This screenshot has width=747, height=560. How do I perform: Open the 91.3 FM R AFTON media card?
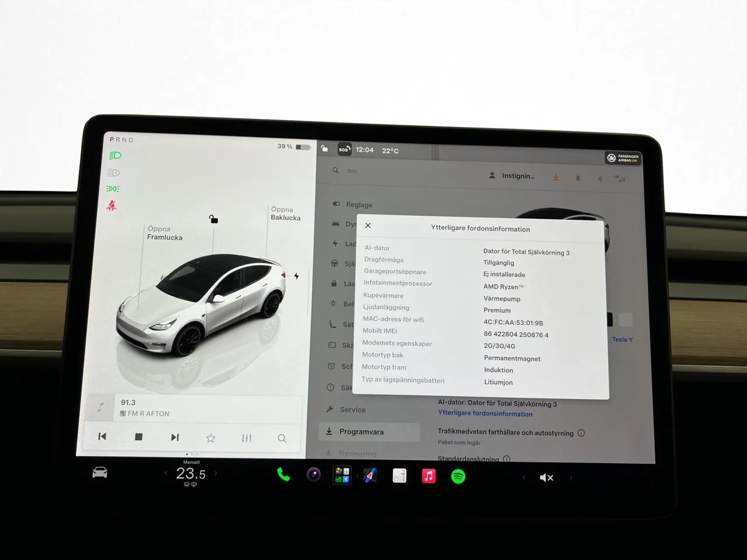click(x=193, y=408)
